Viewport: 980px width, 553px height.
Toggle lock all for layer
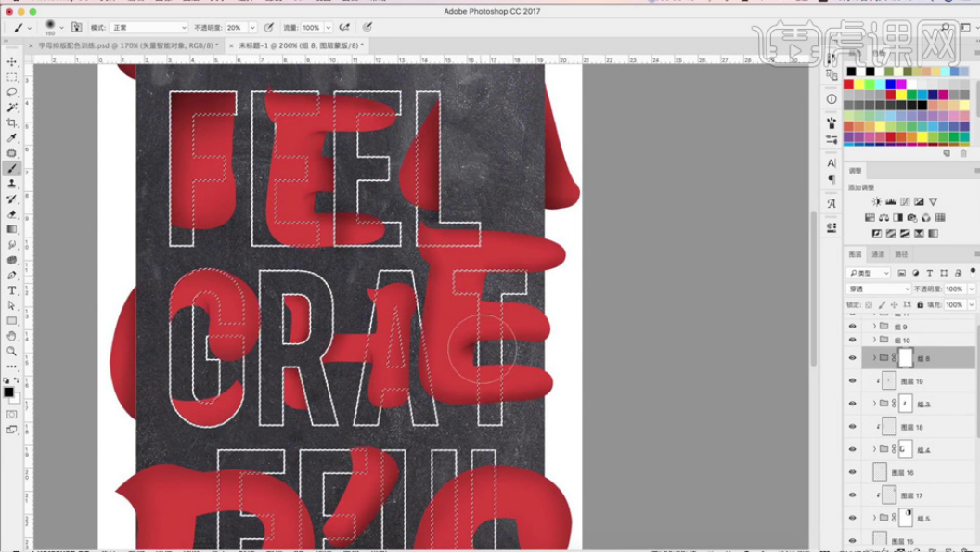[x=920, y=305]
